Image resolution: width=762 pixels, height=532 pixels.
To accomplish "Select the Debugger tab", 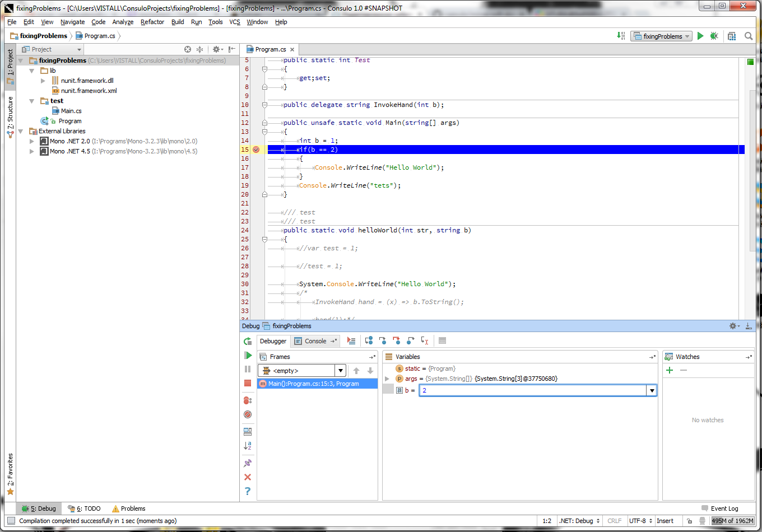I will click(273, 341).
